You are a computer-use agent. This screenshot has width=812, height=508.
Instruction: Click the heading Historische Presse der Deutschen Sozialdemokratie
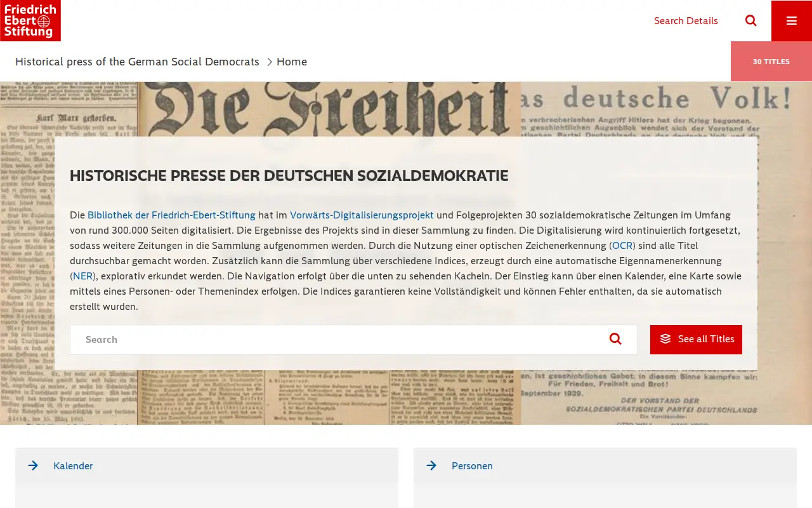289,176
